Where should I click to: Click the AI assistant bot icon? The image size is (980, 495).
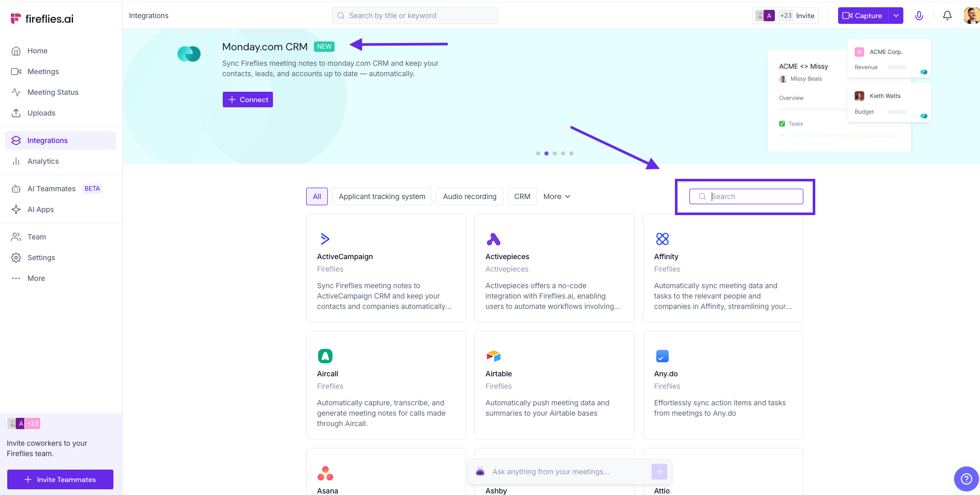(480, 472)
